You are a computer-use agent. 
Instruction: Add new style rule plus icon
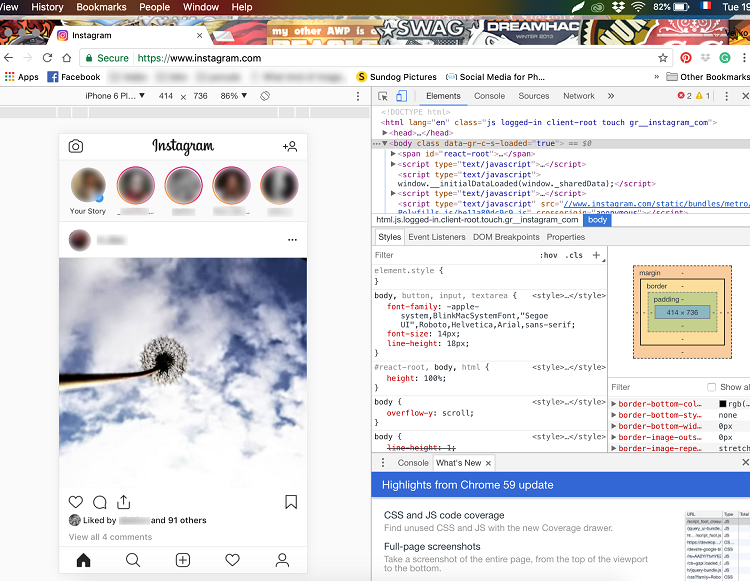tap(596, 255)
